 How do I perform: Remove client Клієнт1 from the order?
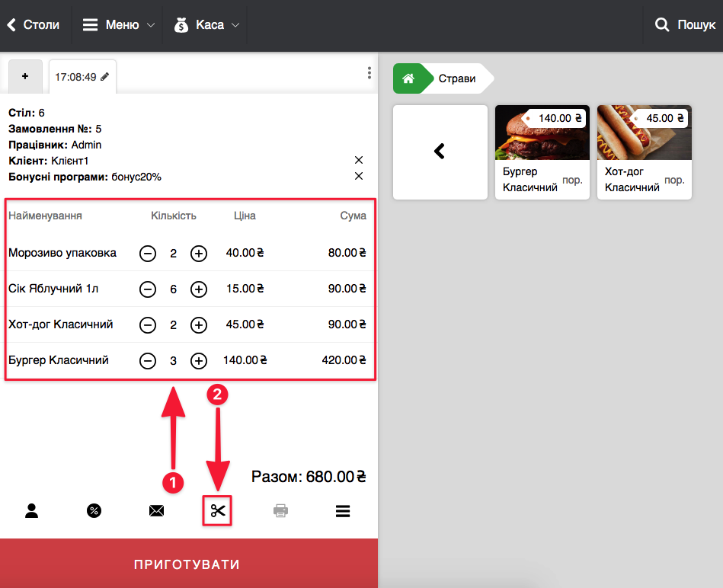(x=359, y=160)
